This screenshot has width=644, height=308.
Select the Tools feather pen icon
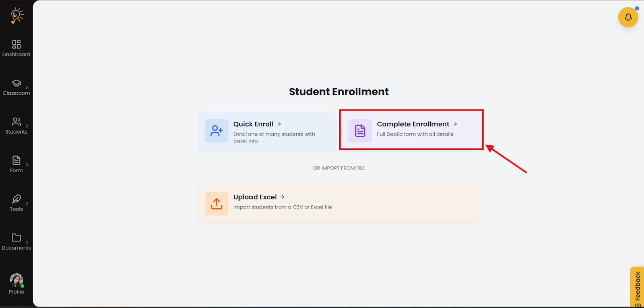(17, 199)
